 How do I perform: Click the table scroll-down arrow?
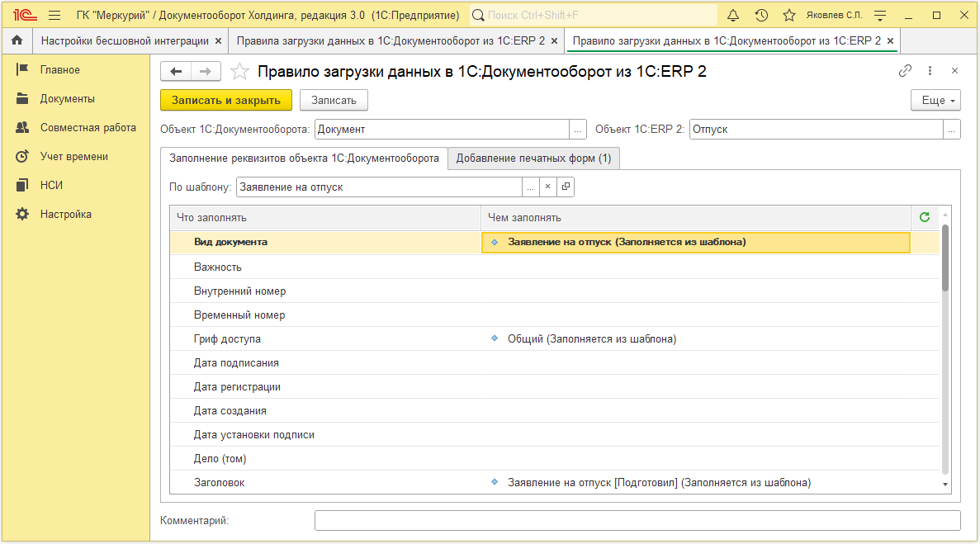click(x=945, y=485)
